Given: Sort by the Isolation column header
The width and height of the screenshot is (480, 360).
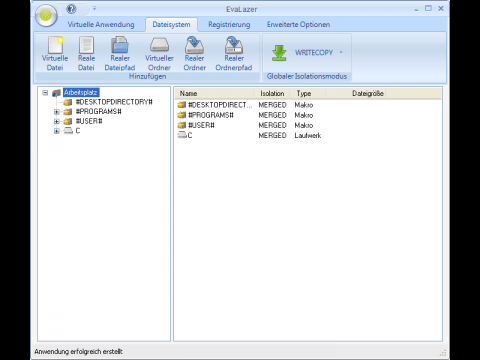Looking at the screenshot, I should click(272, 93).
